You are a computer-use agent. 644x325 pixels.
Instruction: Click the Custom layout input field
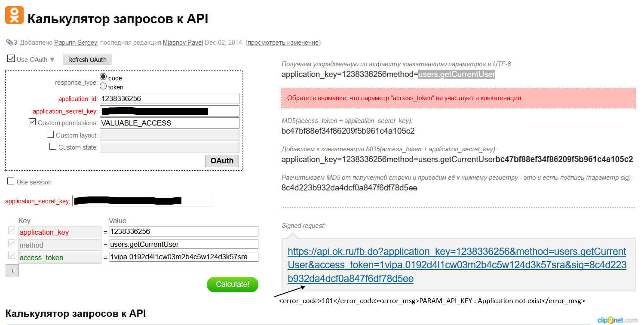tap(169, 135)
